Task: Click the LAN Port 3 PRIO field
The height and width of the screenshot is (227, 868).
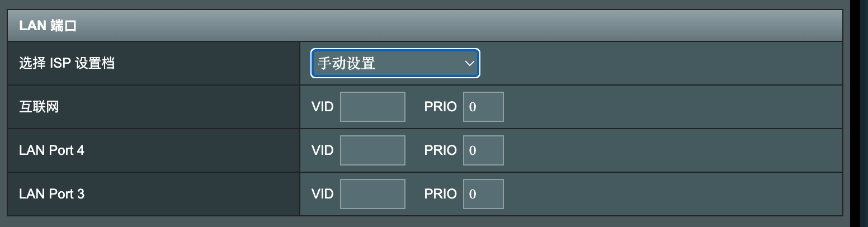Action: click(x=483, y=194)
